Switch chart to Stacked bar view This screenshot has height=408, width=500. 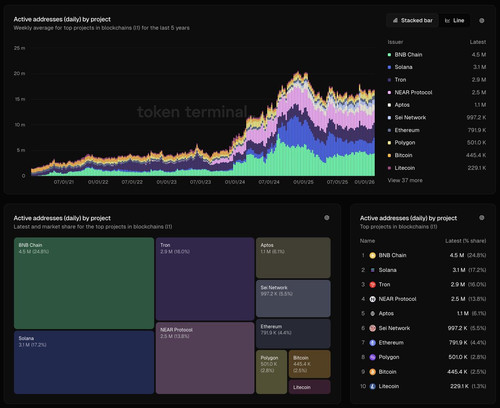(x=412, y=20)
